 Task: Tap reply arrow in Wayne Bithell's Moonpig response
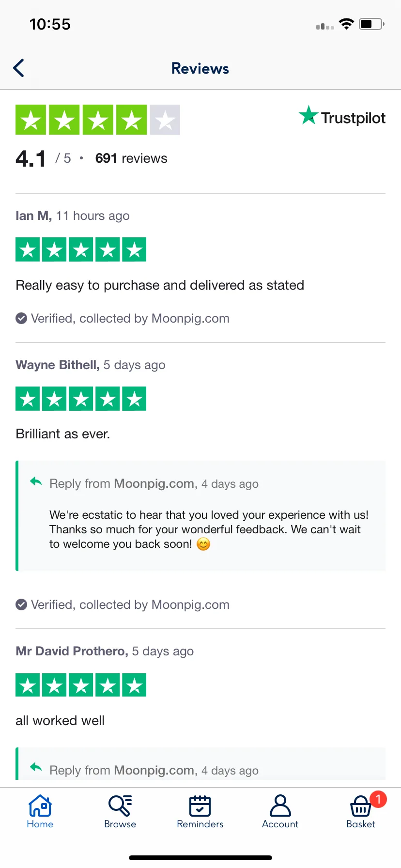36,482
